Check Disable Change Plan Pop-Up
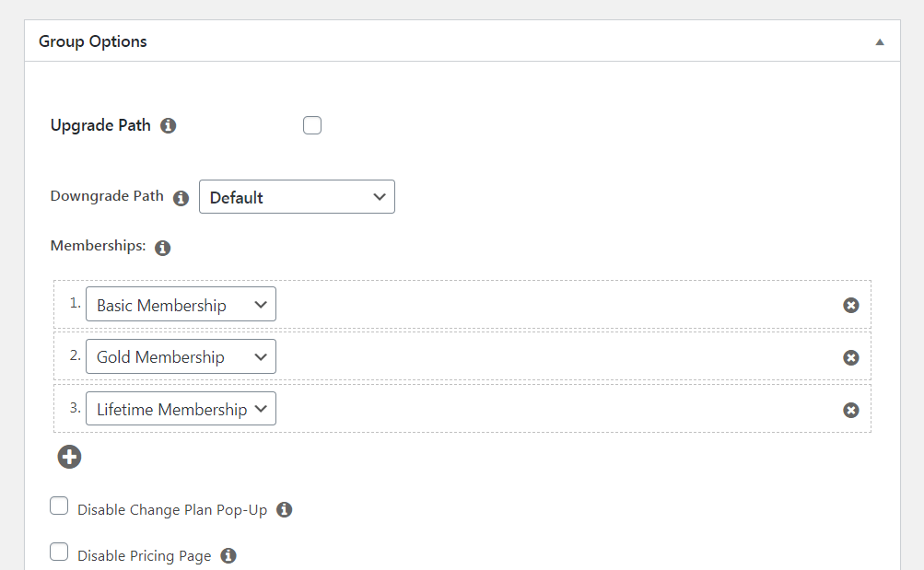This screenshot has width=924, height=570. point(59,506)
